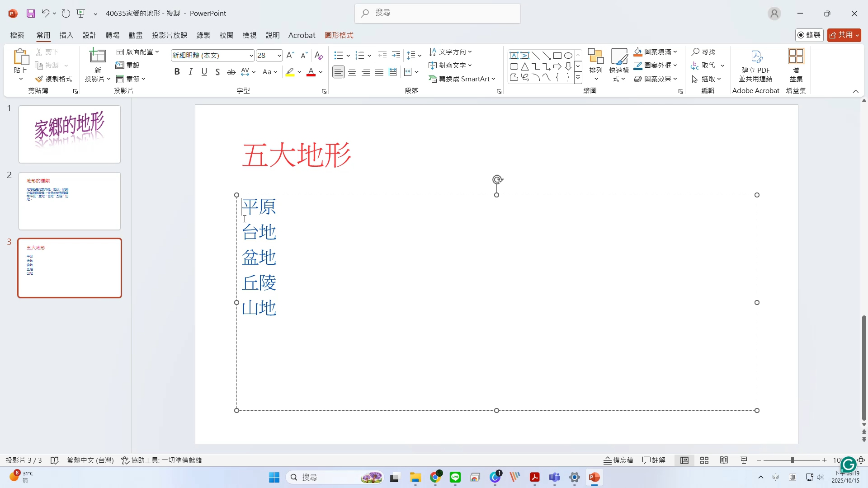Click the 備忘稿 (Notes) button in status bar
This screenshot has width=868, height=488.
coord(618,460)
